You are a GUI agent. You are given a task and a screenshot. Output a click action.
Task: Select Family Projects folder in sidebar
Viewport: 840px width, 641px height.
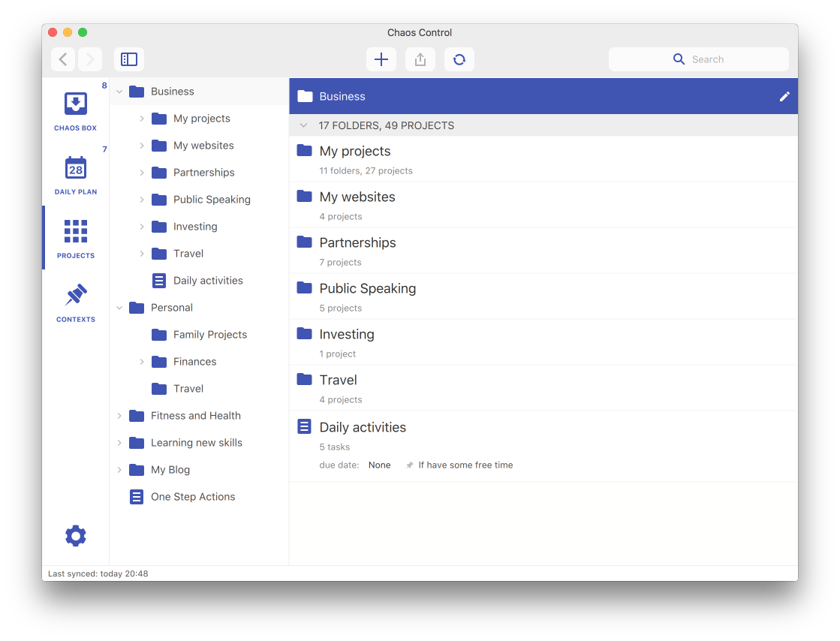[209, 335]
